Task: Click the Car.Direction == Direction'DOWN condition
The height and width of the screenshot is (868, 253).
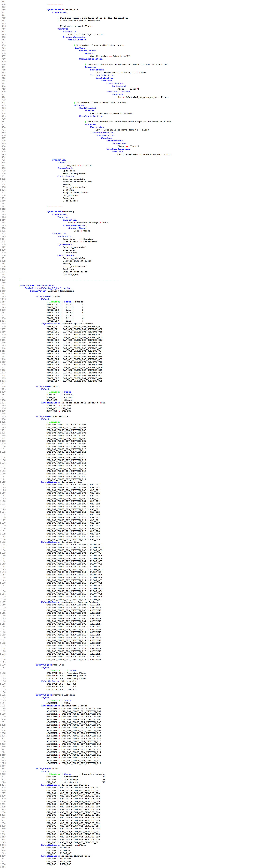Action: coord(111,114)
